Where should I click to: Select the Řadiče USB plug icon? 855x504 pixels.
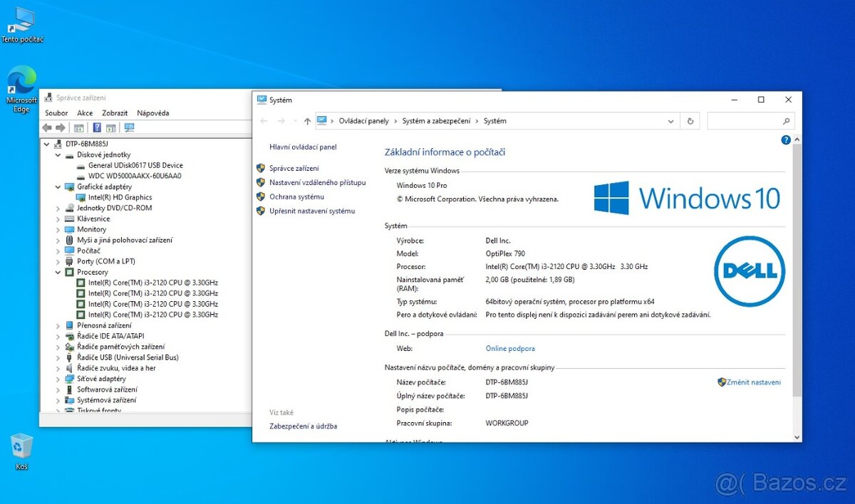pyautogui.click(x=70, y=357)
